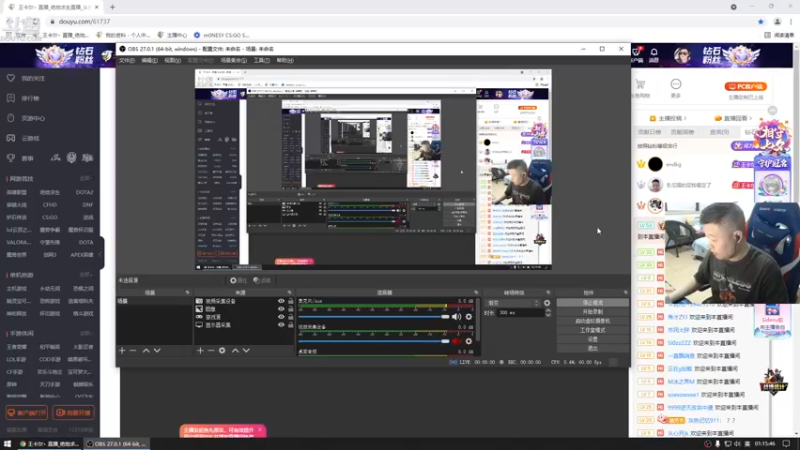
Task: Lock the 视频采集设备 source
Action: 290,301
